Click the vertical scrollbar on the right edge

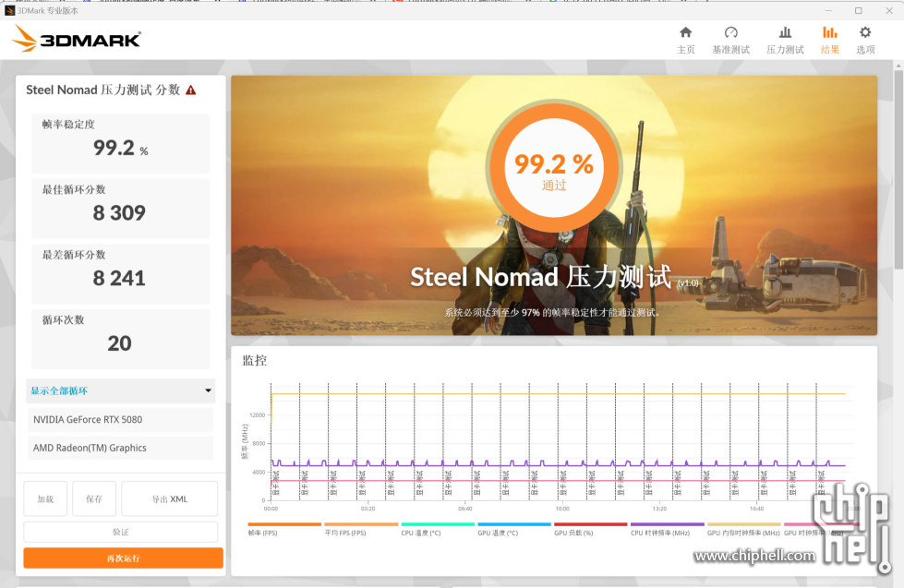pyautogui.click(x=898, y=170)
